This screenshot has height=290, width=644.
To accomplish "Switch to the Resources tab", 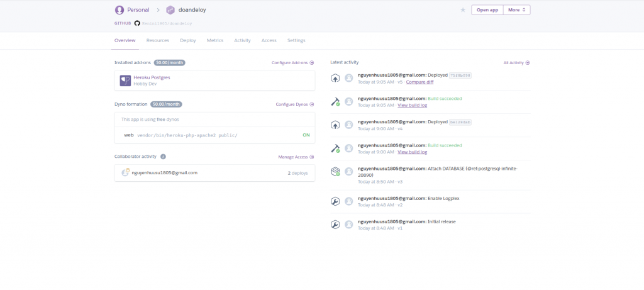I will (x=158, y=40).
